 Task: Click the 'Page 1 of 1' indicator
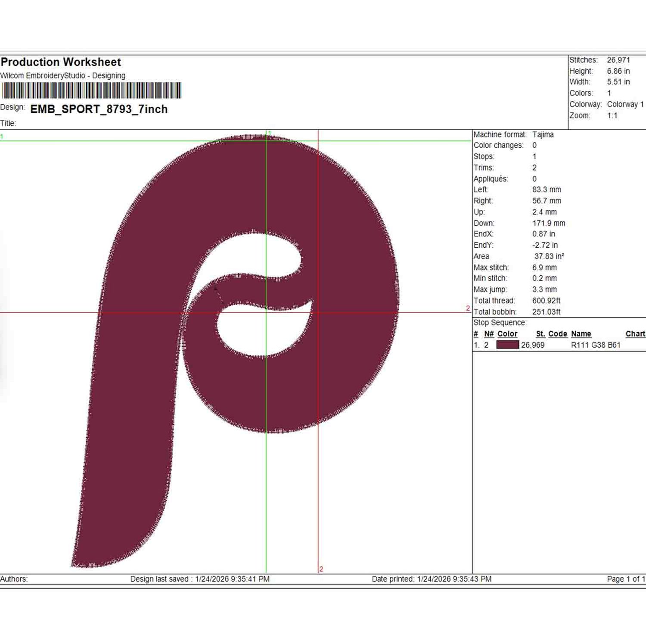pos(626,579)
